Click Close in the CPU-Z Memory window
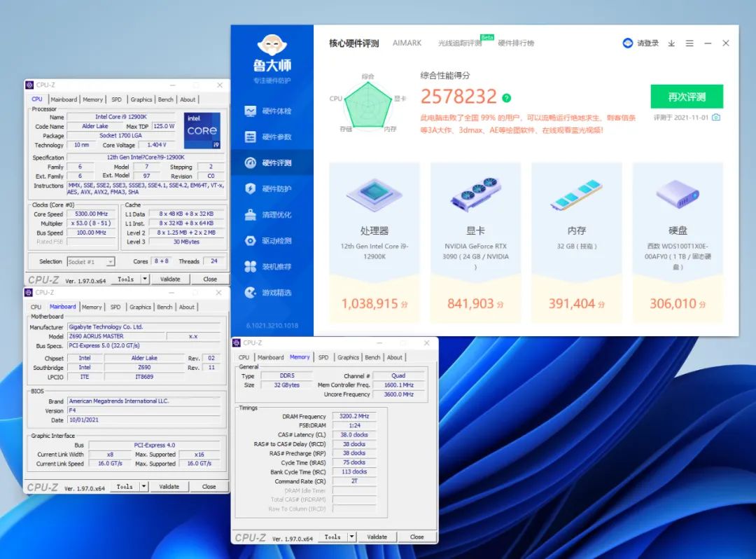The width and height of the screenshot is (756, 559). [416, 537]
